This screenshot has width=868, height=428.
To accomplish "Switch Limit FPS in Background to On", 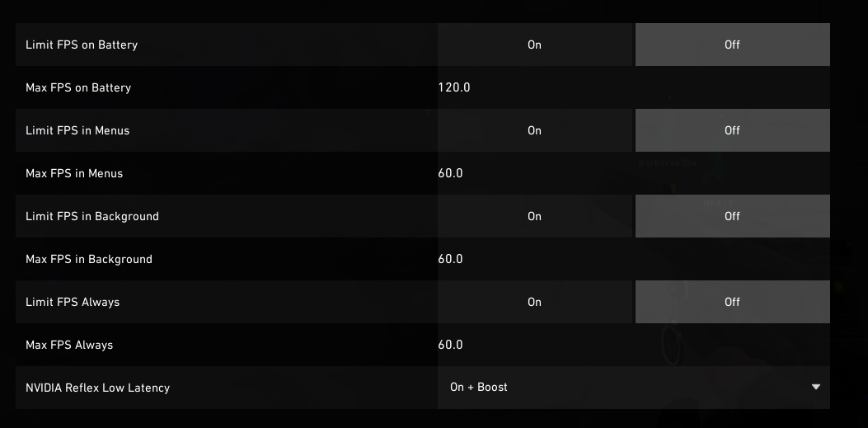I will click(534, 216).
